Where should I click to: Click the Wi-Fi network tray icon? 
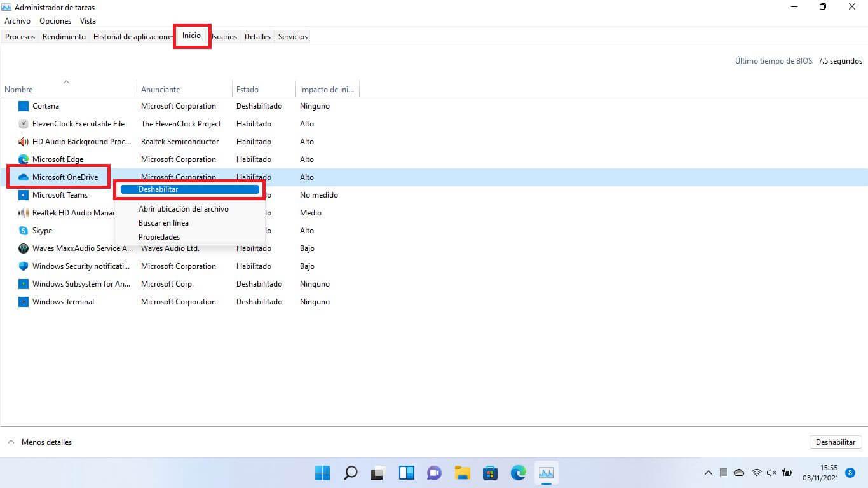pos(756,473)
